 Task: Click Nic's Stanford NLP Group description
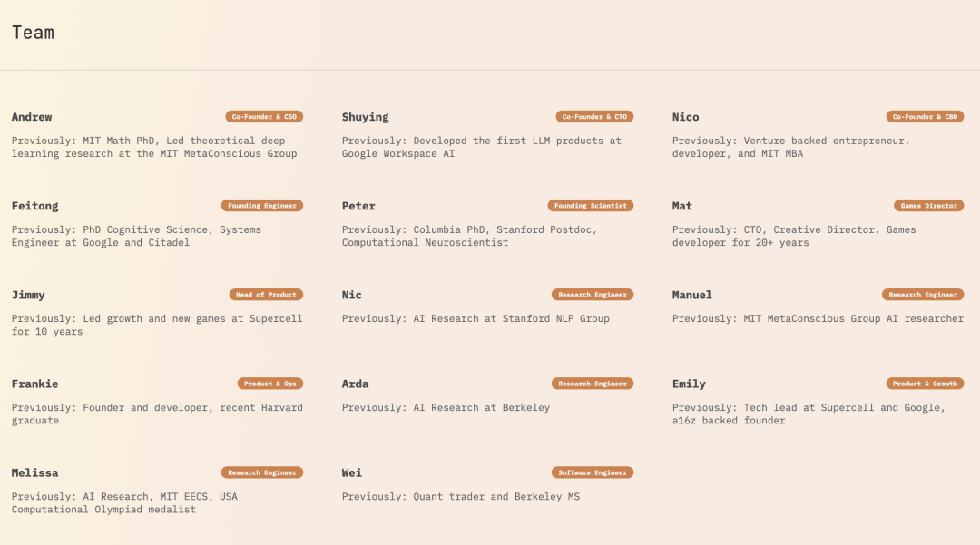coord(475,318)
